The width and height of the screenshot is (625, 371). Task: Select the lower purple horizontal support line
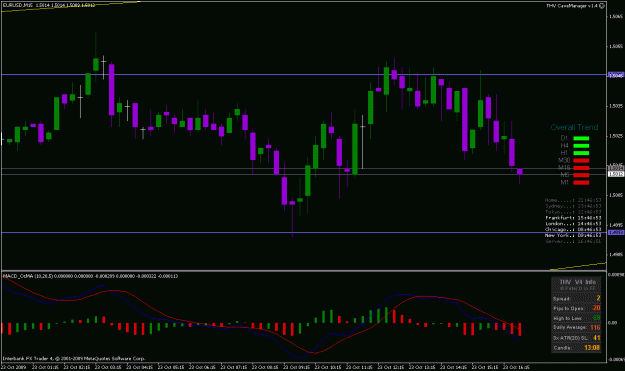[303, 233]
